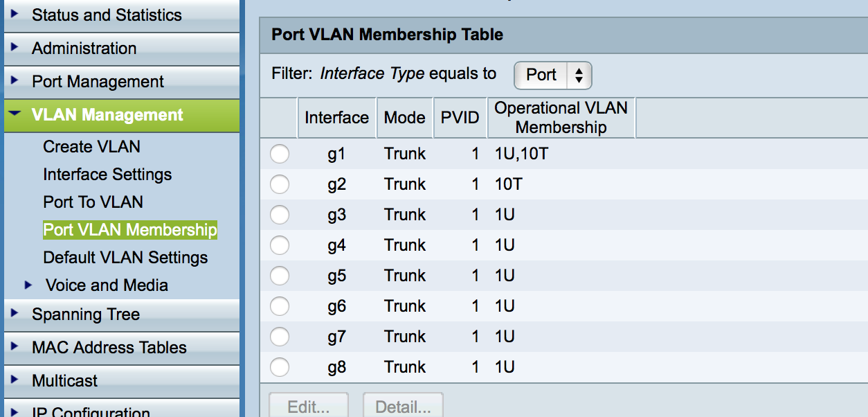Select the radio button for interface g1
The image size is (868, 417).
pyautogui.click(x=280, y=154)
